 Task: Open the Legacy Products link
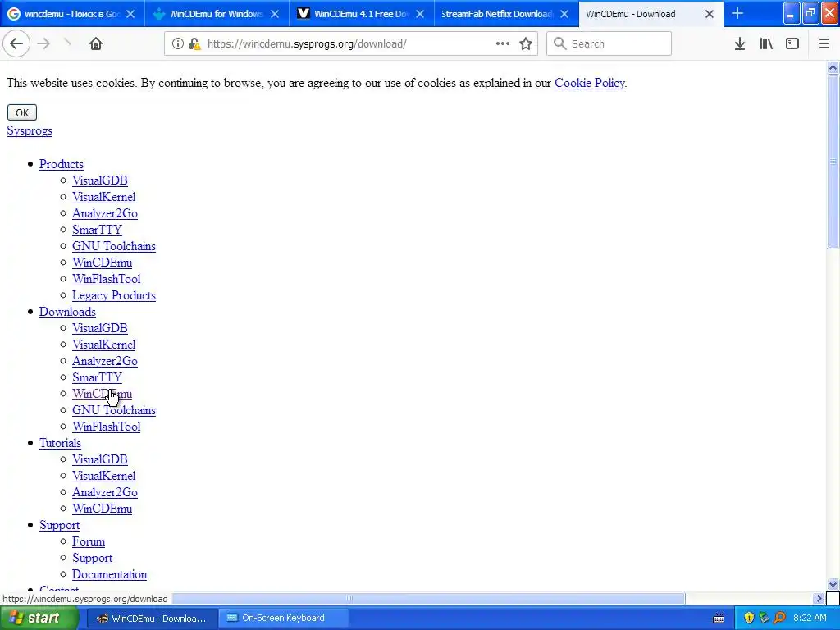click(x=114, y=295)
